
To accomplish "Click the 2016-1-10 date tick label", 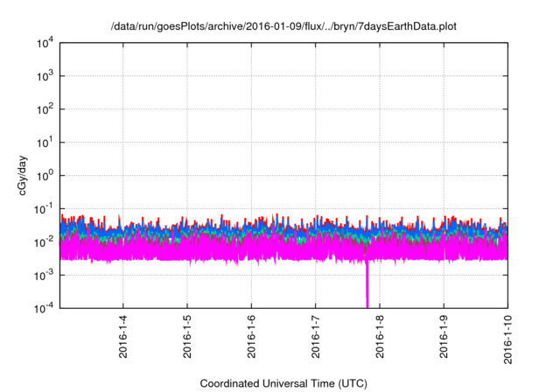I will (x=507, y=339).
